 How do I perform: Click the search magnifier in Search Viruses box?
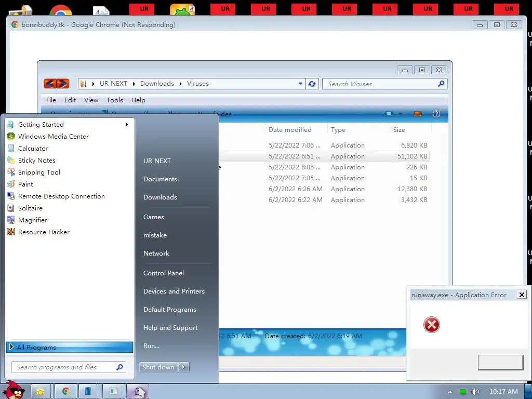441,84
